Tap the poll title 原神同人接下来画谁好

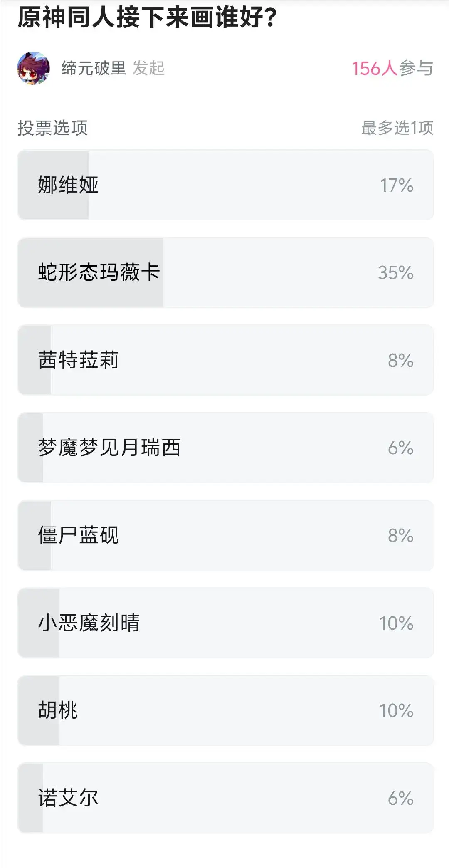pyautogui.click(x=147, y=17)
